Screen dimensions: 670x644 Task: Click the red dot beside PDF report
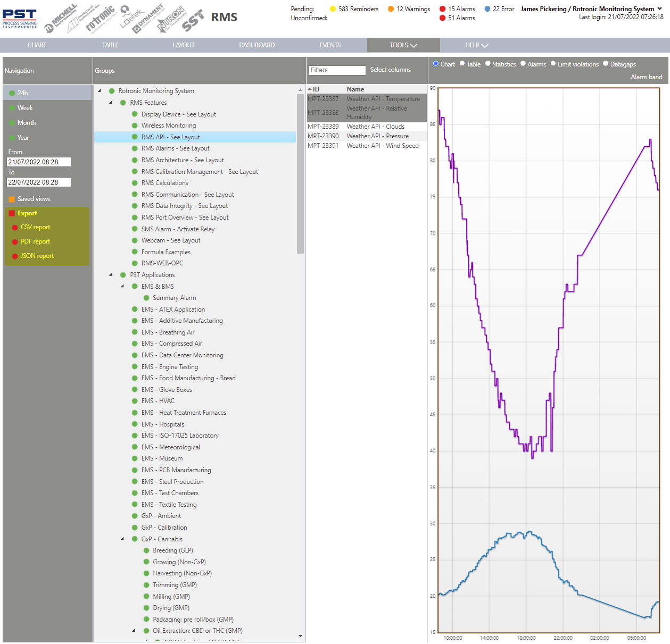click(15, 242)
